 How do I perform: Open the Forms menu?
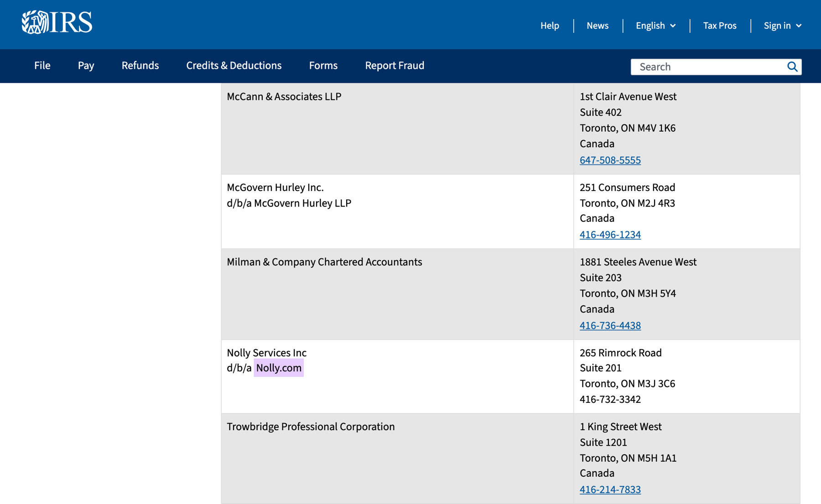[323, 66]
